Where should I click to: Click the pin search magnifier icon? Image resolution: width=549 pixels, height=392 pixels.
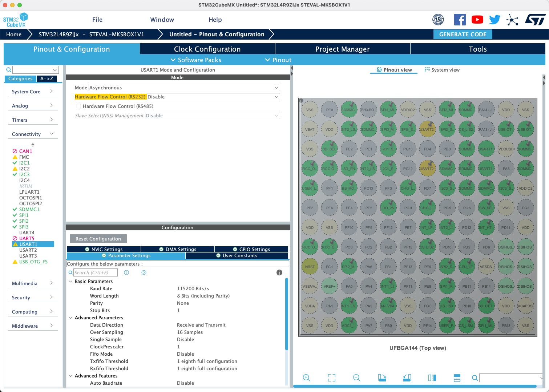[475, 378]
